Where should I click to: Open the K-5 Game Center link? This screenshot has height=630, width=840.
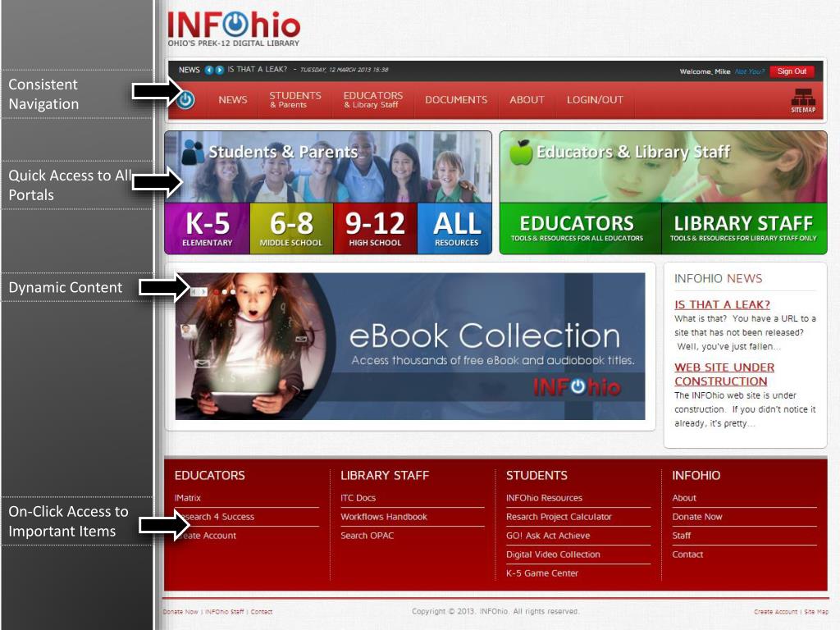click(542, 573)
